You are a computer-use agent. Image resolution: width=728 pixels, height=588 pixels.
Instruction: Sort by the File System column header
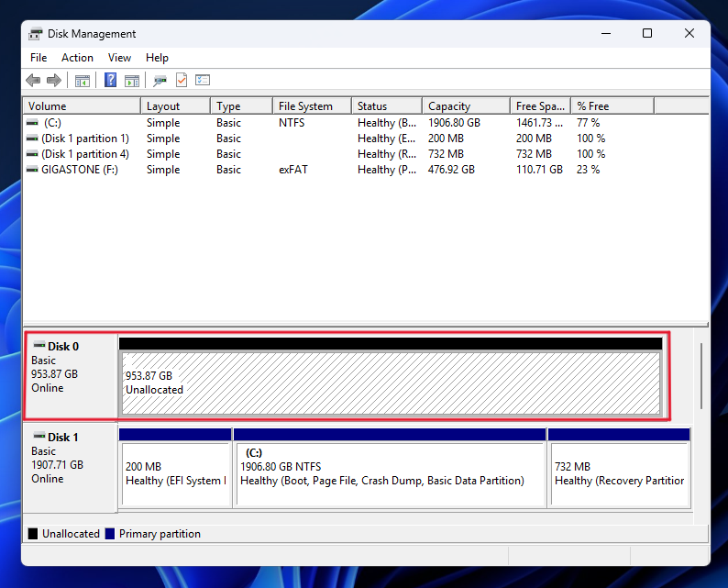click(x=312, y=105)
